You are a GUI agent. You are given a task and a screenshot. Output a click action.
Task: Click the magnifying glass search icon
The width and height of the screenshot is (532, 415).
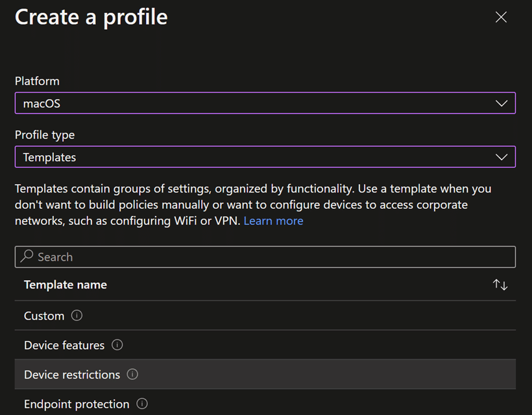[x=27, y=256]
